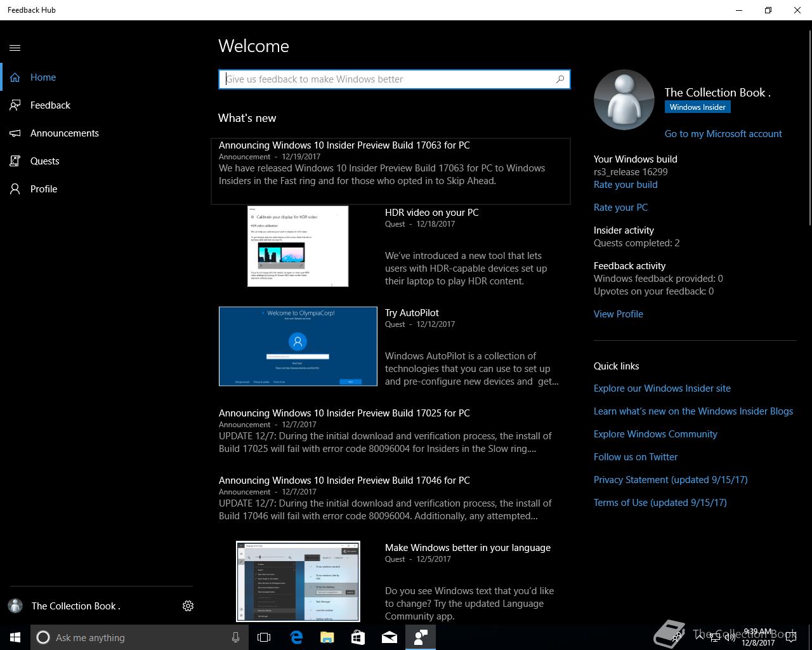Open Terms of Use link
The height and width of the screenshot is (650, 812).
[x=660, y=503]
